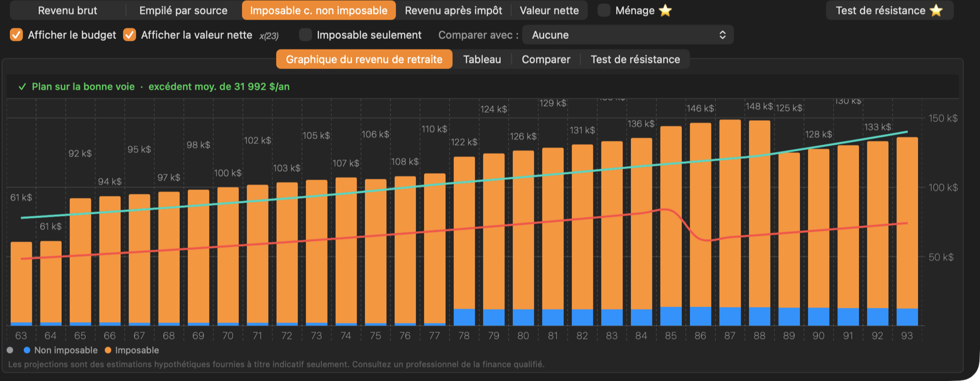The width and height of the screenshot is (980, 381).
Task: Show the Revenu après impôt view
Action: click(453, 11)
